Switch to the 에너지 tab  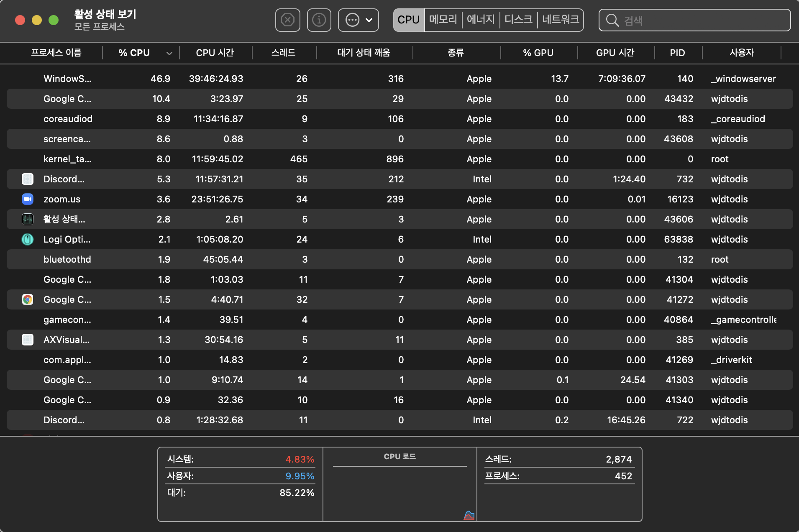(481, 20)
